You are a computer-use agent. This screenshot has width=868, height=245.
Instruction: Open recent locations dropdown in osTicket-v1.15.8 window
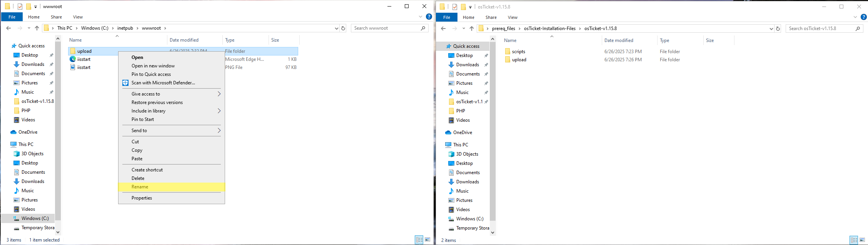click(x=464, y=29)
